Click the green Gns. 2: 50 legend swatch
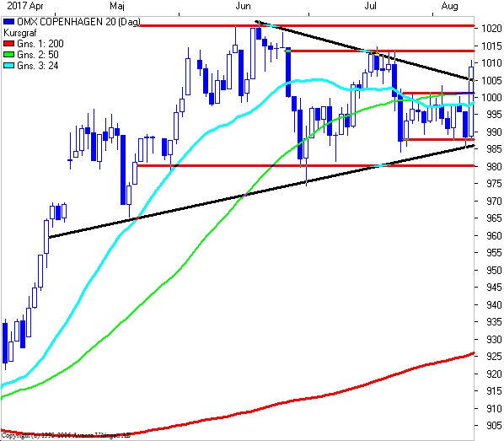The width and height of the screenshot is (504, 441). [x=8, y=54]
